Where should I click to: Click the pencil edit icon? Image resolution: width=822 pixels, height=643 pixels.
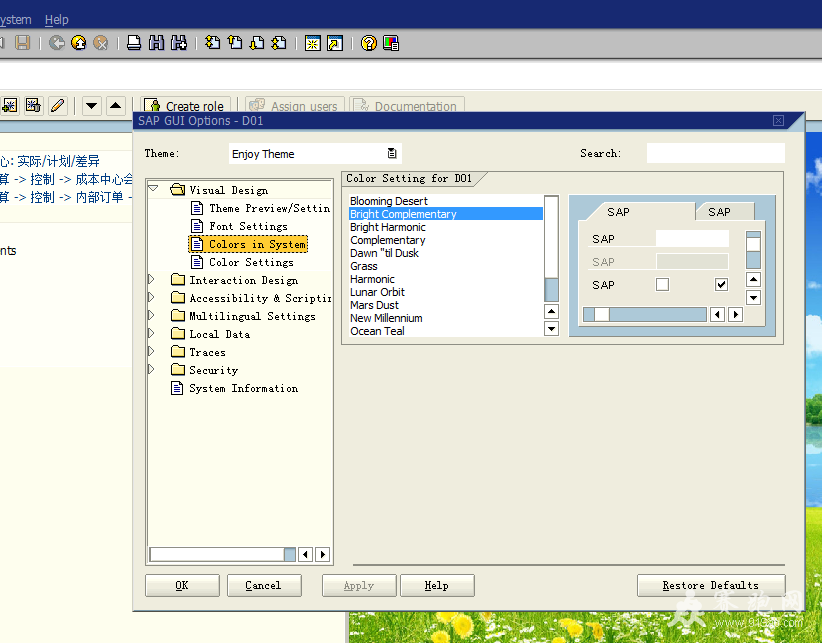tap(58, 105)
